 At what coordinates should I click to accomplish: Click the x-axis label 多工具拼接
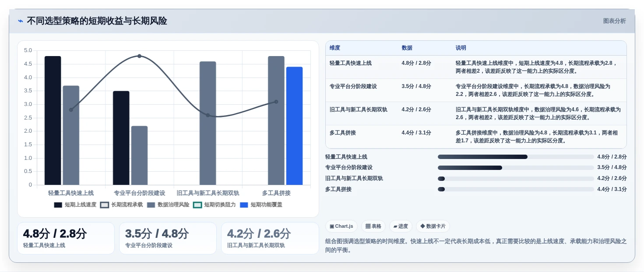276,193
